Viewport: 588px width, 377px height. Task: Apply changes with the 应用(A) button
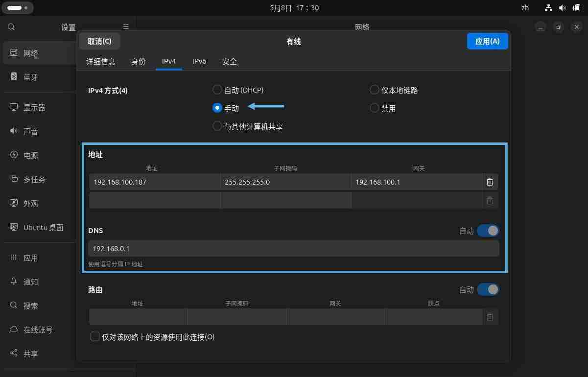487,41
